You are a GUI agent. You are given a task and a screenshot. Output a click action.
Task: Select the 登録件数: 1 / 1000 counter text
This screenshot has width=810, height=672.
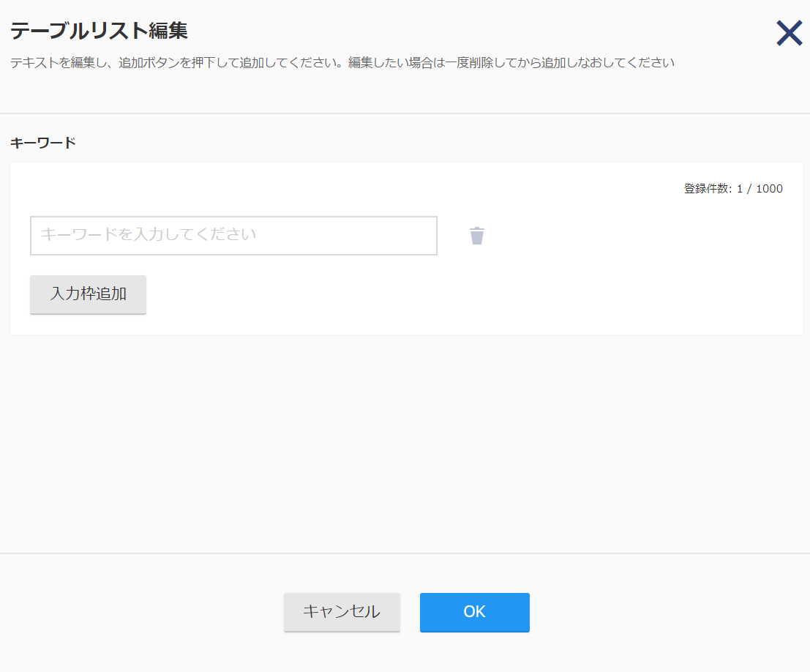click(x=733, y=189)
